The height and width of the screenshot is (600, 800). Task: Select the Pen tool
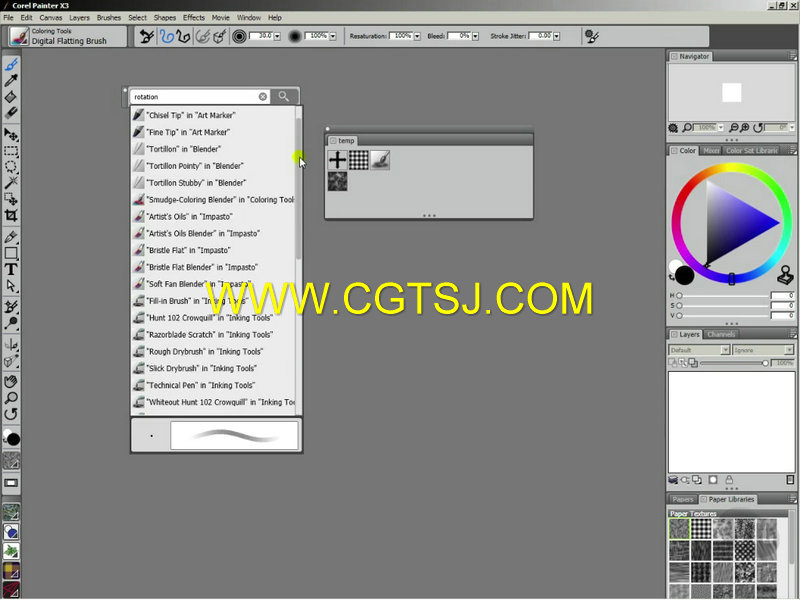[x=11, y=237]
